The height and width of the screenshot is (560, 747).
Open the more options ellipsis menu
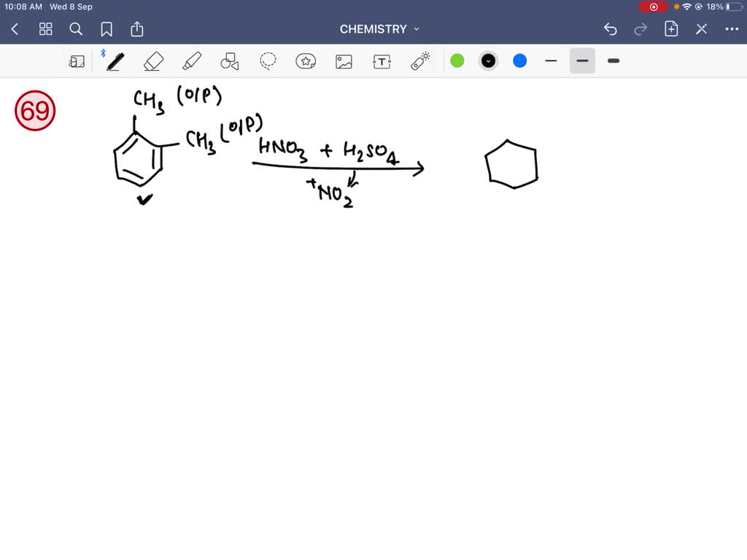[x=733, y=29]
